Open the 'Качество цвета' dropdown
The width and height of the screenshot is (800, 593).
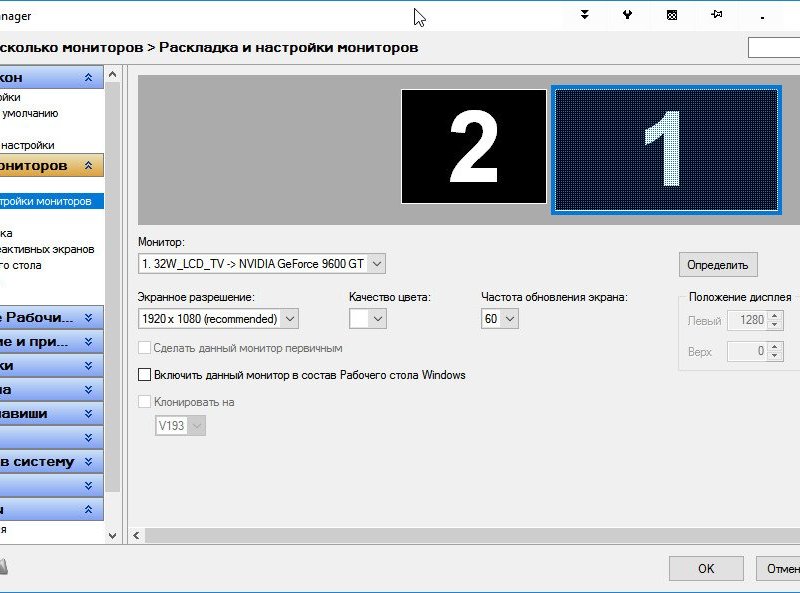click(x=367, y=319)
